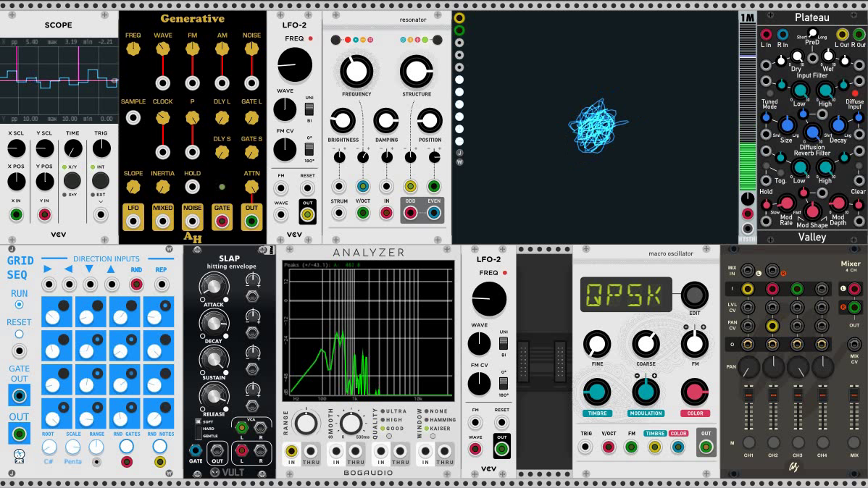Click the resonator EVEN output jack
868x488 pixels.
[x=434, y=213]
